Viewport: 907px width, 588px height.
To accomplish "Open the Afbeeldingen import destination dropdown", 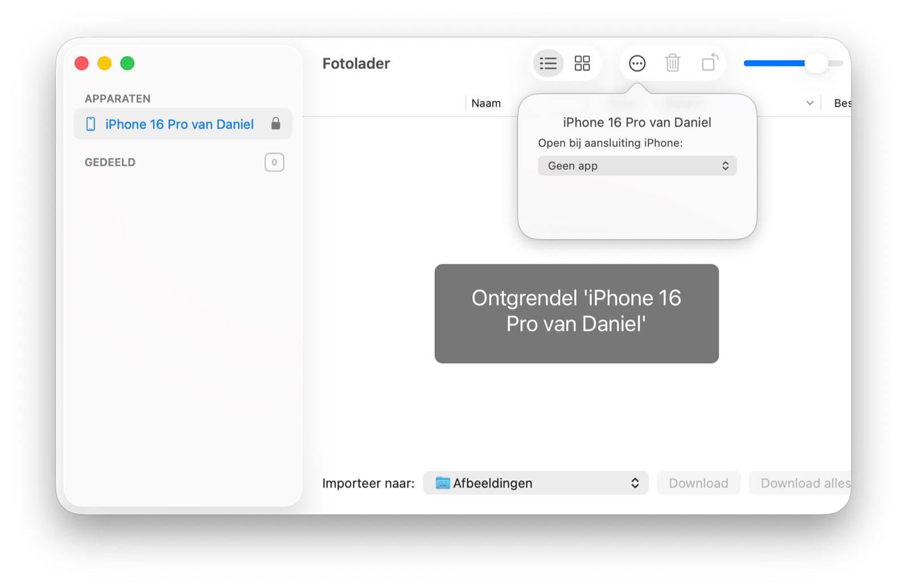I will click(536, 483).
